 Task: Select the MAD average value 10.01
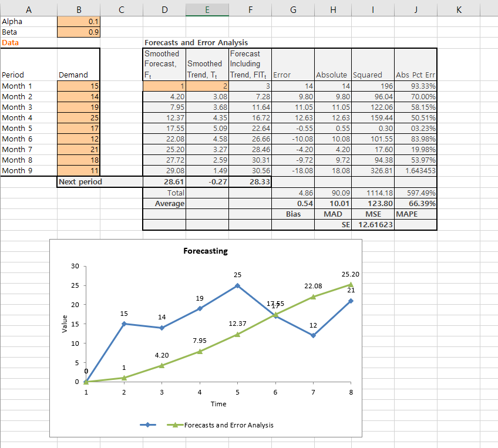pos(333,204)
